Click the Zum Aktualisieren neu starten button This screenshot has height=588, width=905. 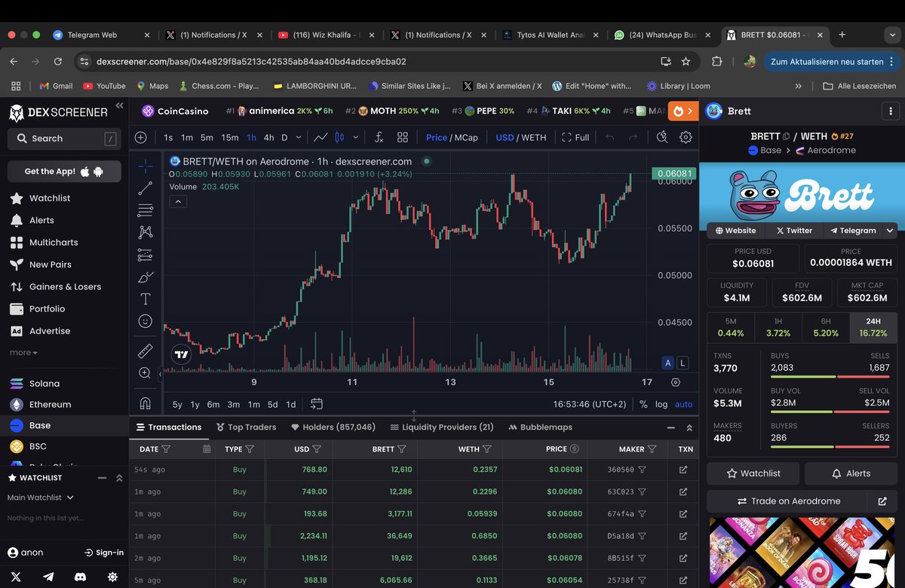[x=827, y=61]
